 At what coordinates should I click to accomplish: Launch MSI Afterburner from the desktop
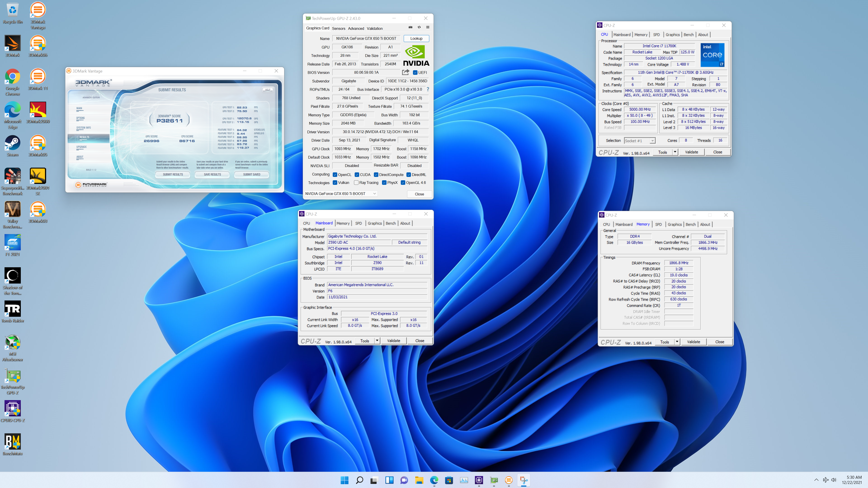[x=12, y=347]
